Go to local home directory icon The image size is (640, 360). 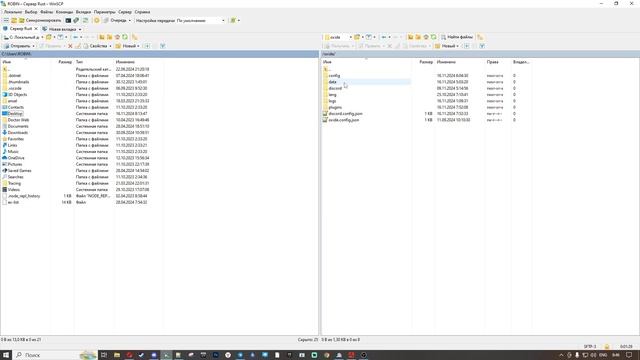coord(117,37)
